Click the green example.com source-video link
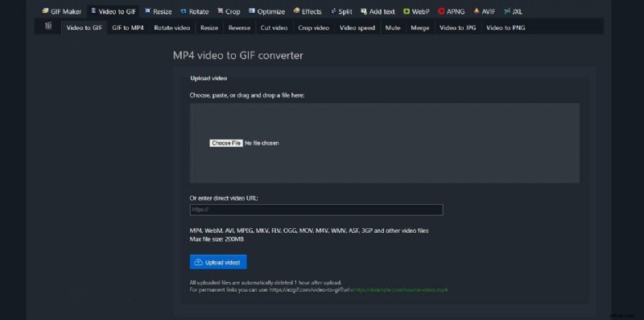This screenshot has height=320, width=644. coord(400,290)
